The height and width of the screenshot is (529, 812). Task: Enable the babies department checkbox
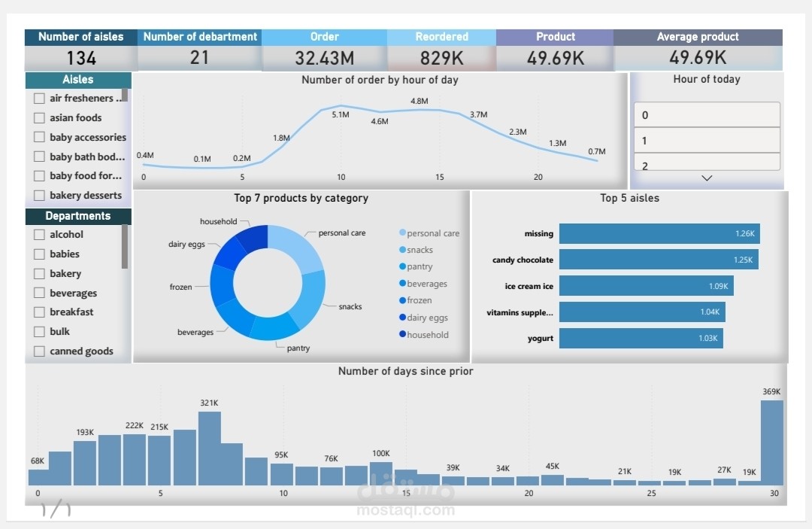tap(39, 254)
